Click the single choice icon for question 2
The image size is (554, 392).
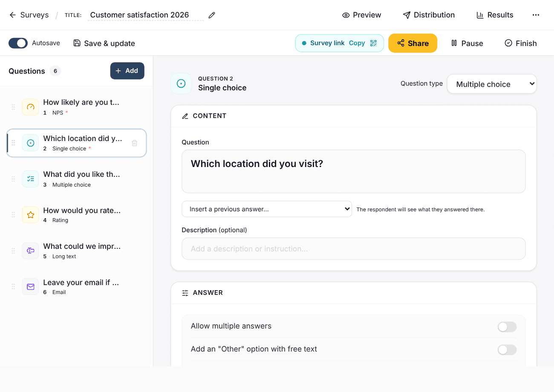[31, 143]
